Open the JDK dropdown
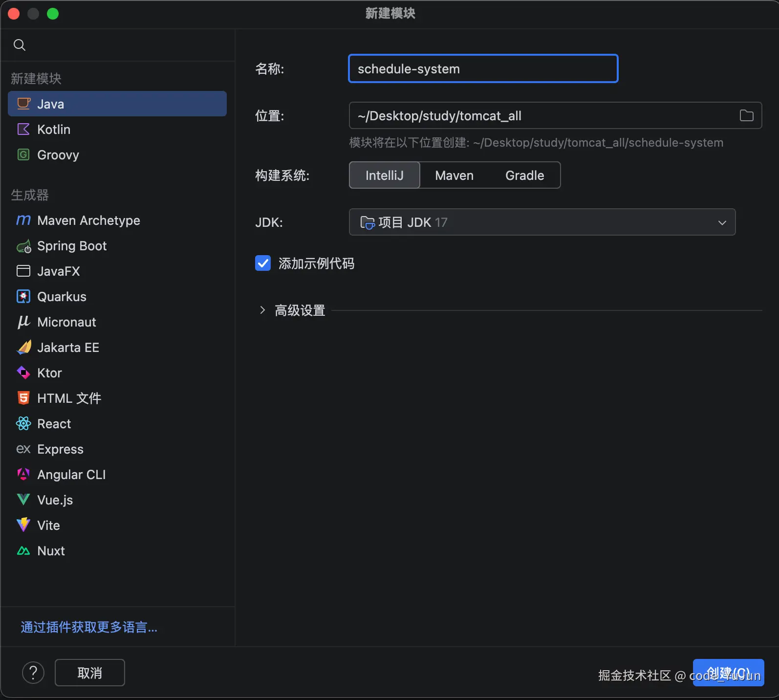This screenshot has height=700, width=779. click(x=542, y=222)
